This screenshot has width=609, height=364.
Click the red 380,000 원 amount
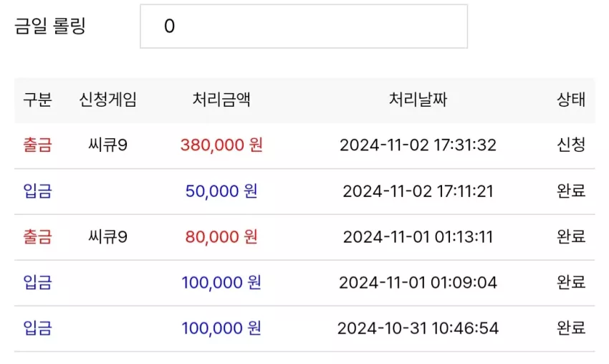pyautogui.click(x=221, y=145)
